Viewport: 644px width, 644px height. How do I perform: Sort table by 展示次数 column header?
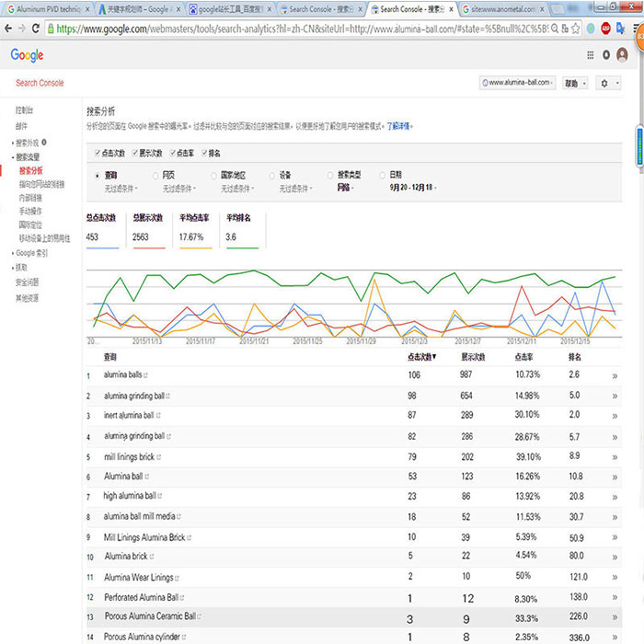click(473, 357)
